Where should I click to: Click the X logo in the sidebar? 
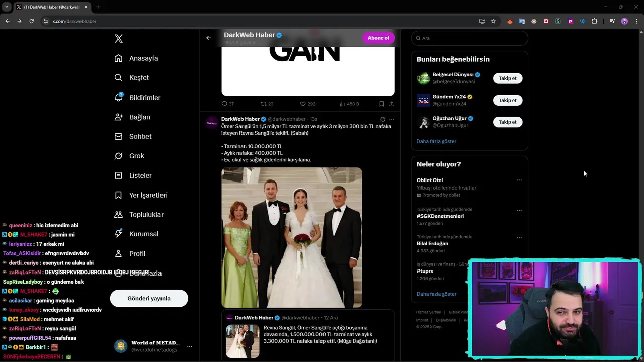[119, 39]
